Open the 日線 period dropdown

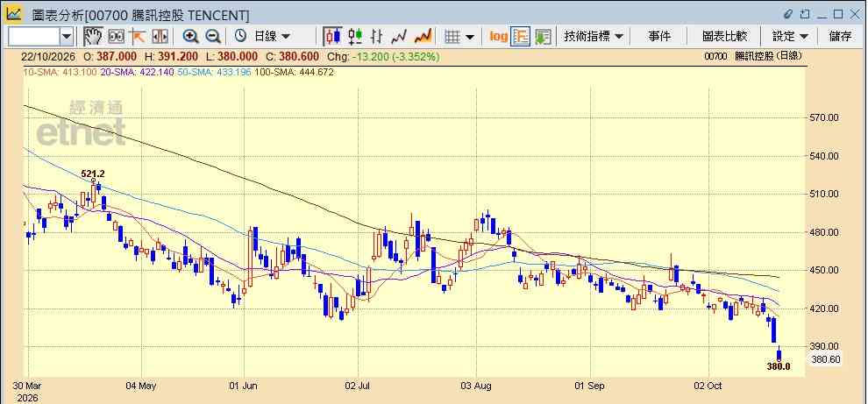(x=271, y=37)
